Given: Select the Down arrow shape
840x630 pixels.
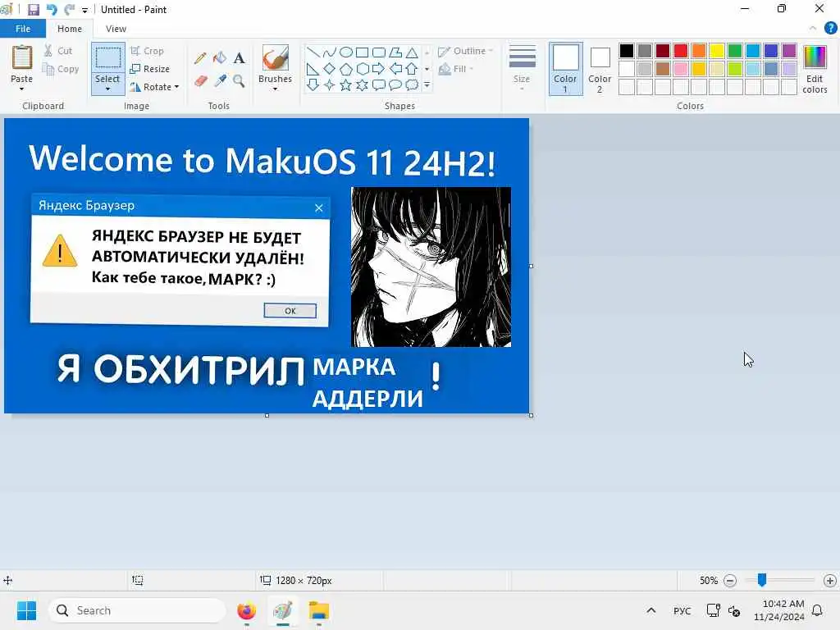Looking at the screenshot, I should pos(313,85).
